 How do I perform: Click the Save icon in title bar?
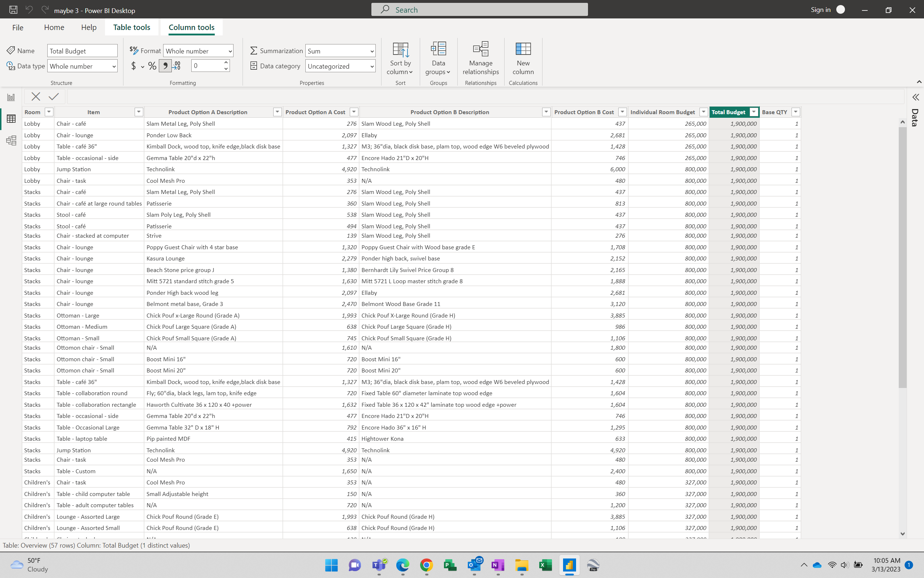(13, 10)
